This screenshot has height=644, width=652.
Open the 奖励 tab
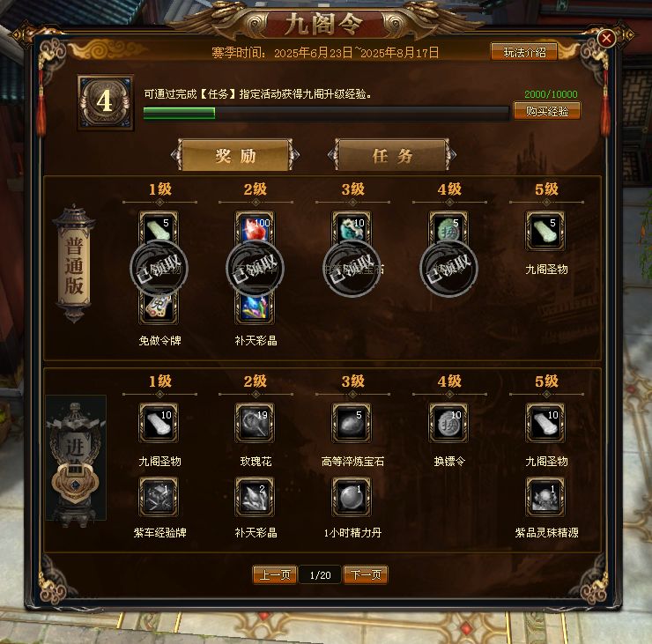click(x=235, y=155)
